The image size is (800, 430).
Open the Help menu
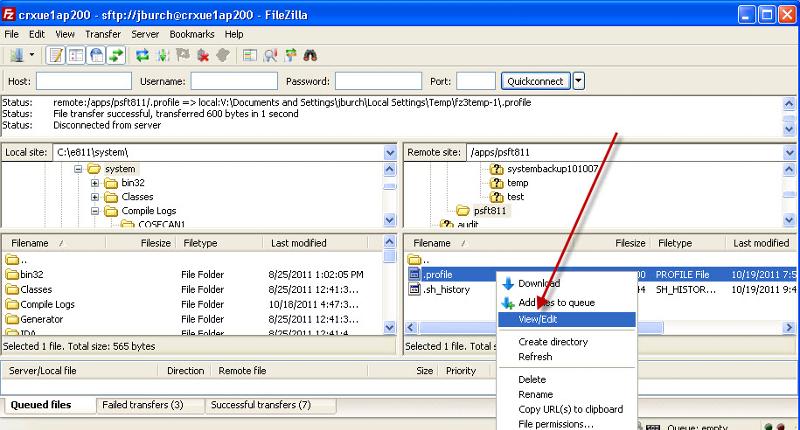tap(234, 34)
